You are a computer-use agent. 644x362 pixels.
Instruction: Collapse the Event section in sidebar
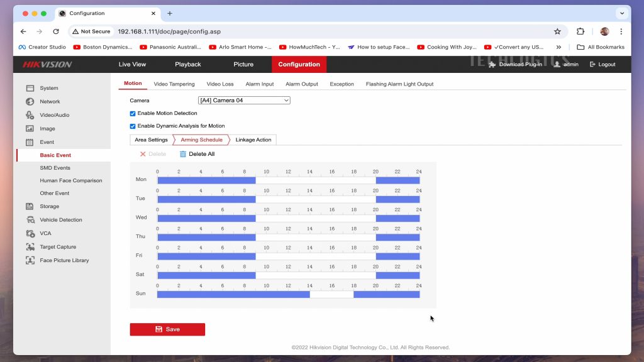(47, 142)
